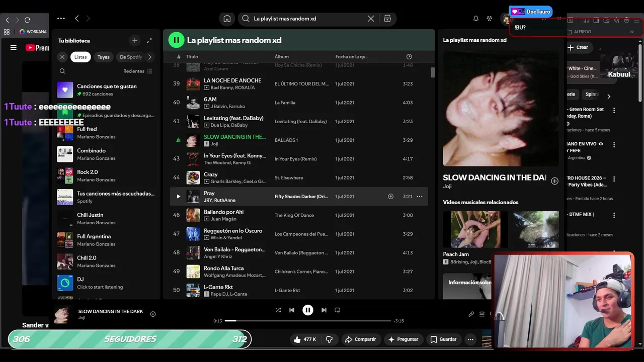Image resolution: width=644 pixels, height=362 pixels.
Task: Add Pray to liked songs
Action: [x=390, y=197]
